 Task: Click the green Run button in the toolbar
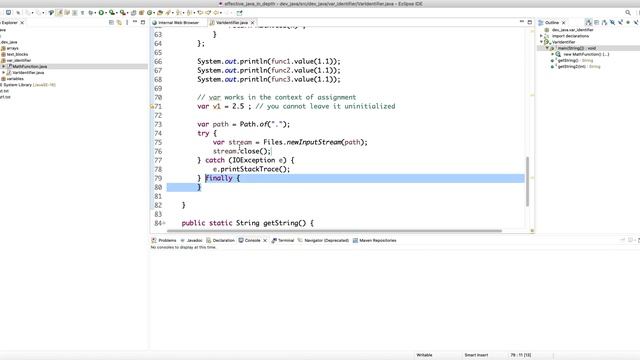click(101, 13)
